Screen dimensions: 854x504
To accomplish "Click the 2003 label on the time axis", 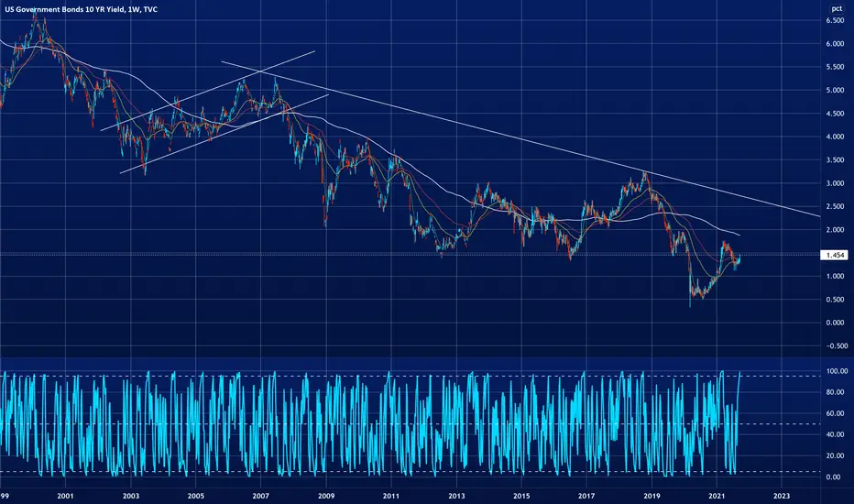I will point(131,496).
